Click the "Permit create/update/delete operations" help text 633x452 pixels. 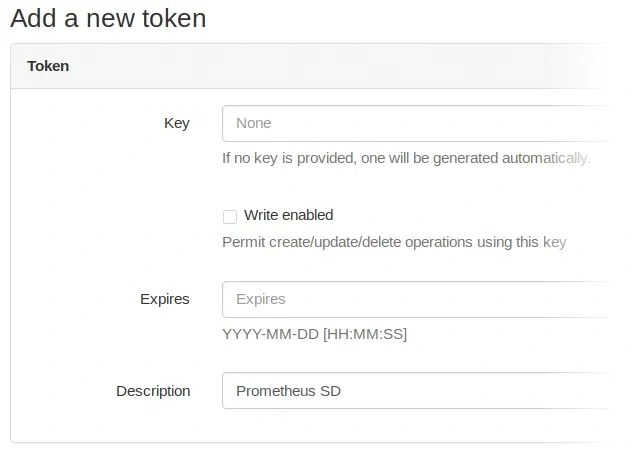click(394, 242)
